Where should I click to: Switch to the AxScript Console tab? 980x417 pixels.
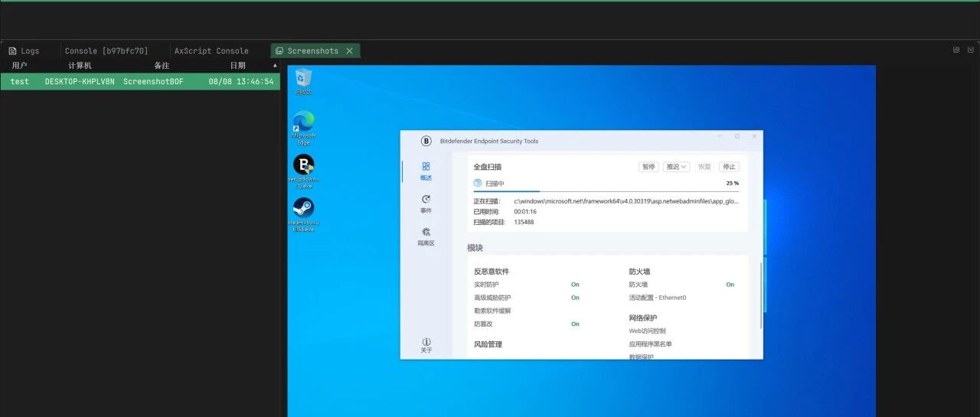pyautogui.click(x=211, y=51)
